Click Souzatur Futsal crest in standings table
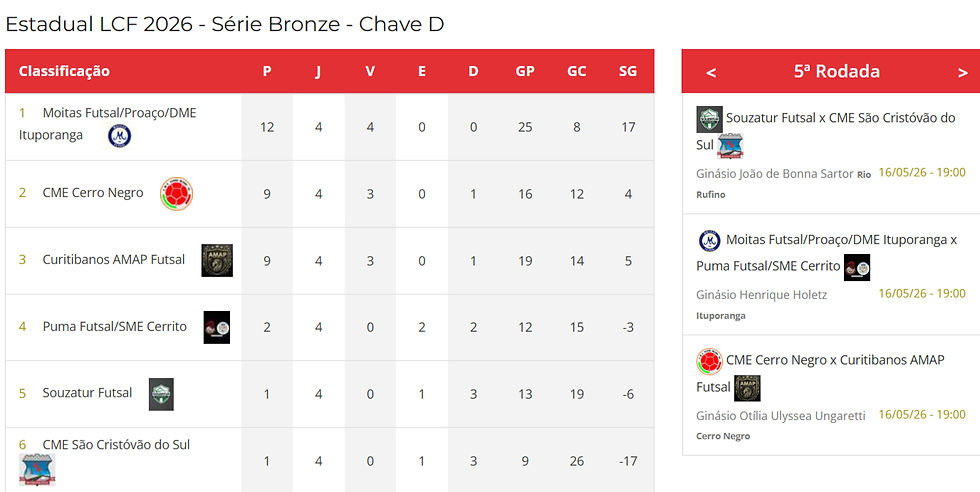Viewport: 980px width, 492px height. click(x=161, y=394)
